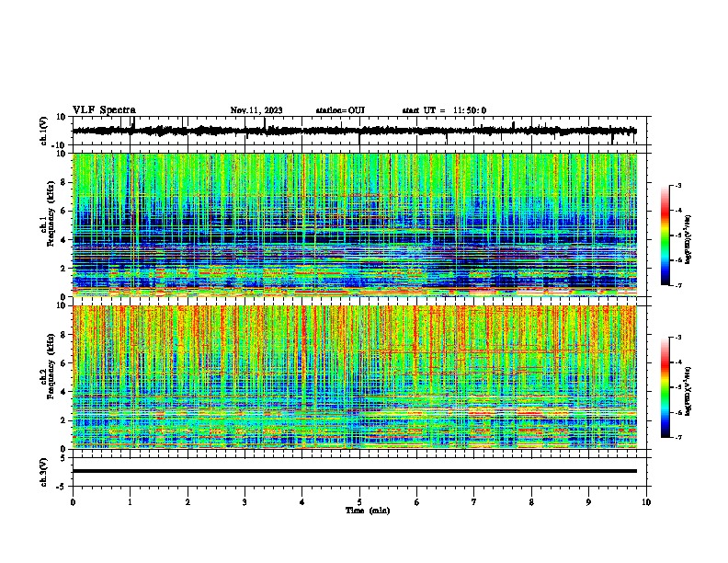728x563 pixels.
Task: Click the ch.1(V) waveform trace
Action: pos(355,131)
